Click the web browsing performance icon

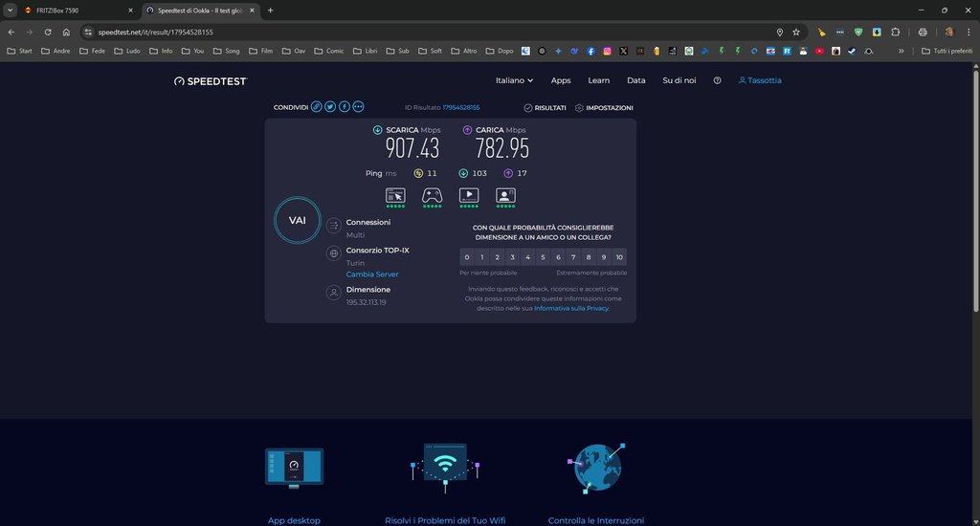pyautogui.click(x=395, y=195)
